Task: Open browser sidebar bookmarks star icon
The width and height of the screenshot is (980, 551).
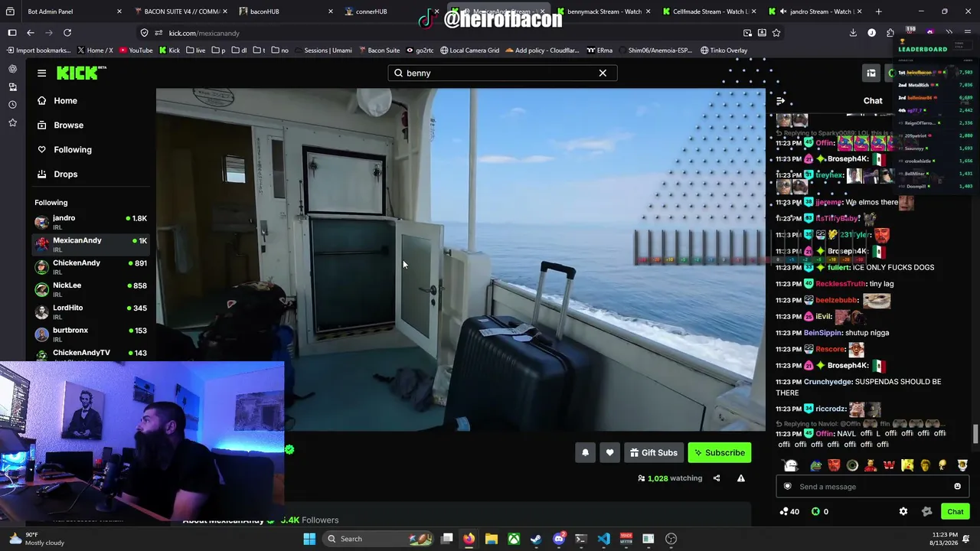Action: point(12,122)
